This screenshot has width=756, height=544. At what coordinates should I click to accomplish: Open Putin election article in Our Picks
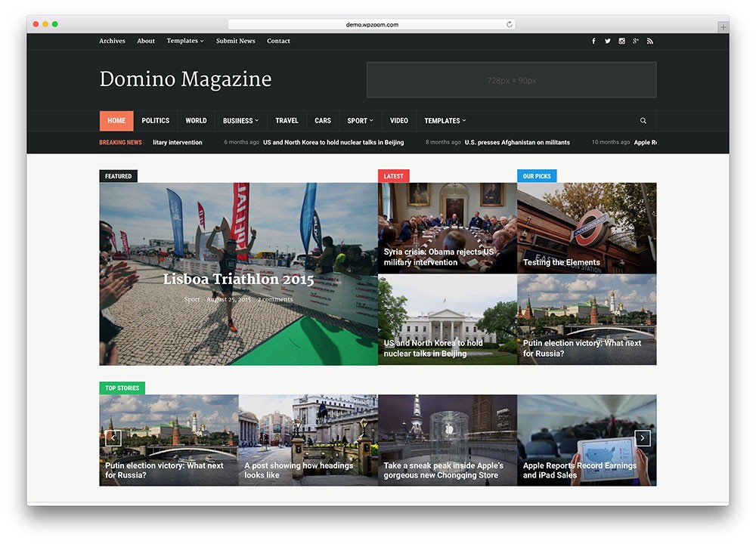tap(587, 320)
